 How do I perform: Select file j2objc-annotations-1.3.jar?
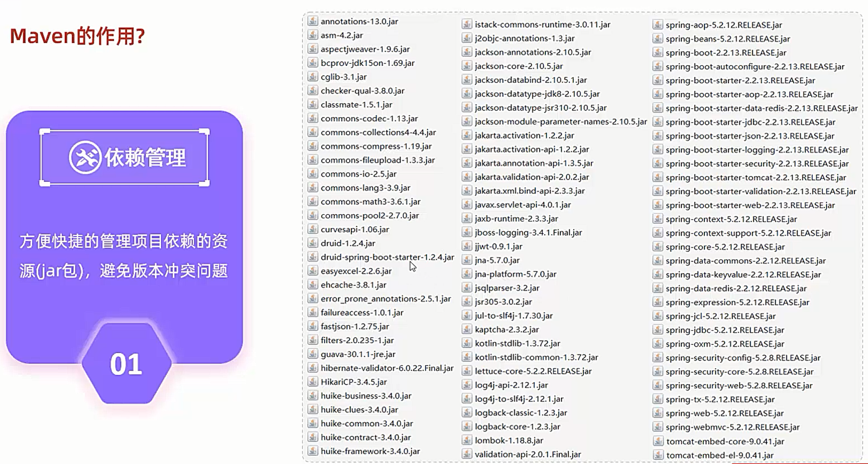525,38
